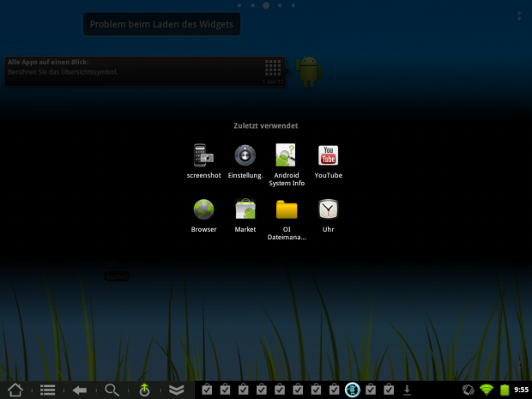Tap the 'Zuletzt verwendet' heading
The height and width of the screenshot is (399, 532).
[266, 125]
